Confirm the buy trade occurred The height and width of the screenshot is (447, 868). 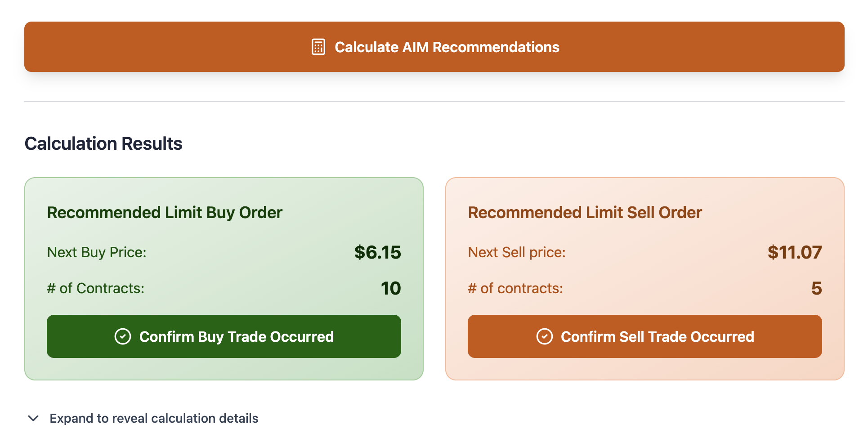pyautogui.click(x=224, y=336)
